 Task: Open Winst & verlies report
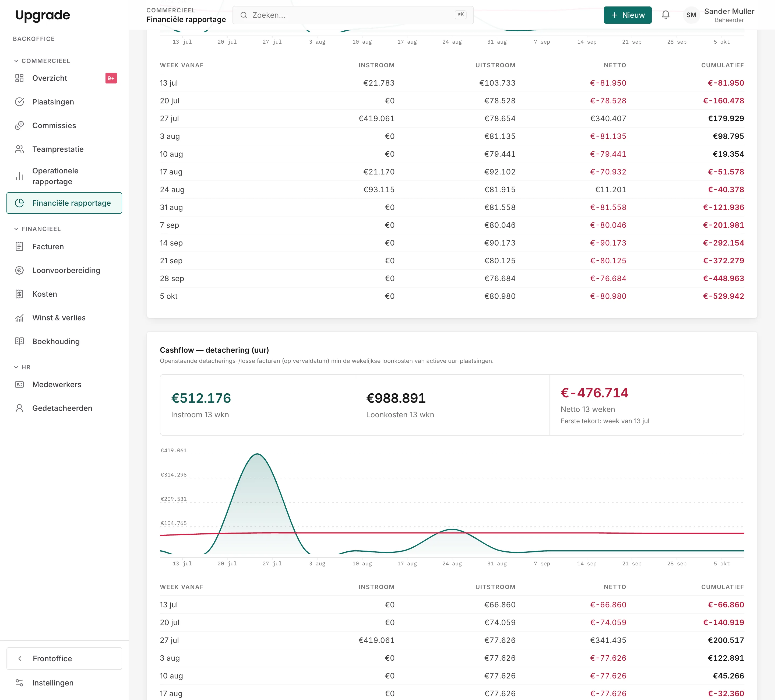pyautogui.click(x=64, y=318)
